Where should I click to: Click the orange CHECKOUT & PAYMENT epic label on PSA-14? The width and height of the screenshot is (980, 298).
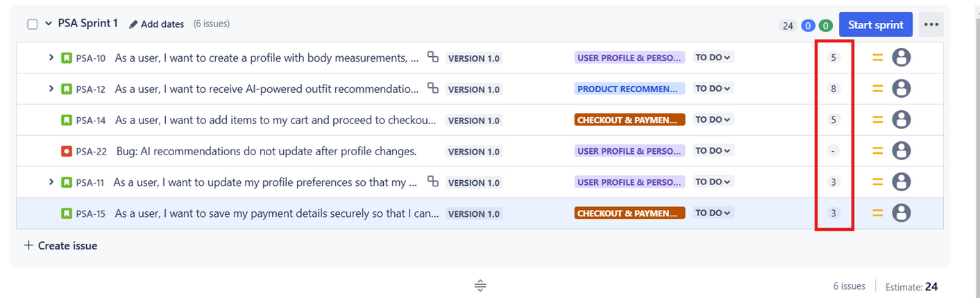click(630, 120)
